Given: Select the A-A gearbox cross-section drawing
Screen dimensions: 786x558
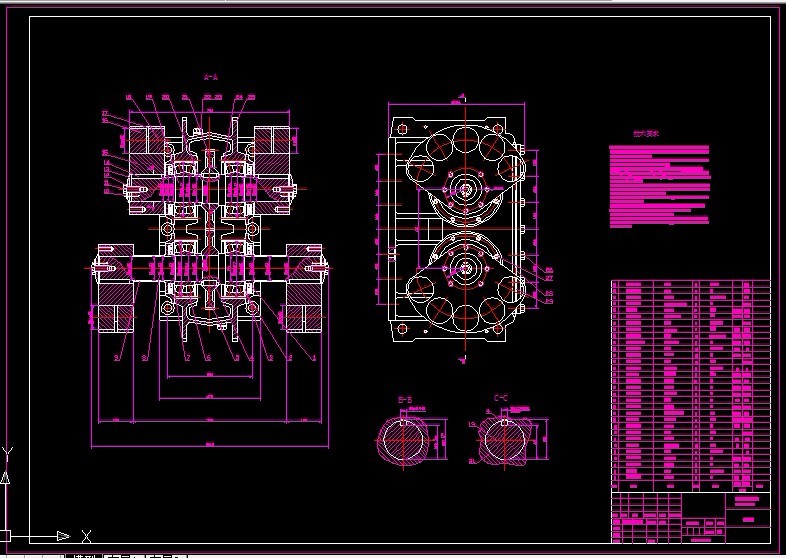Looking at the screenshot, I should tap(208, 228).
